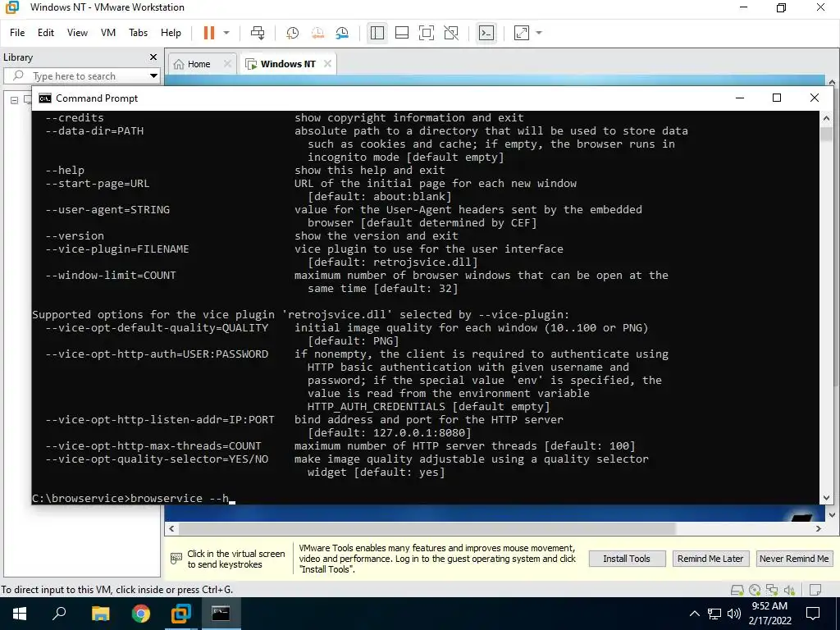Close the Windows NT tab
The width and height of the screenshot is (840, 630).
tap(327, 64)
